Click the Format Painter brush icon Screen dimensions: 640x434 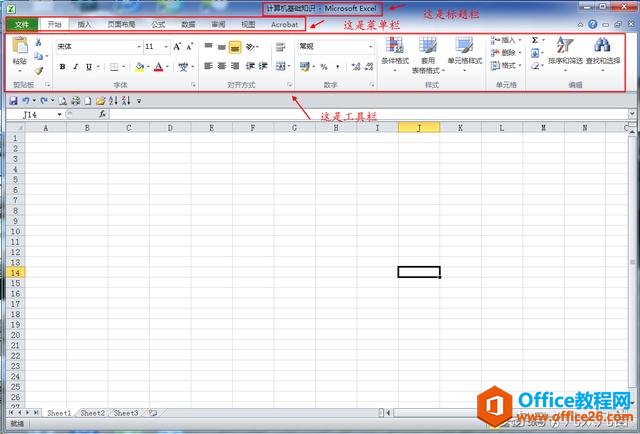[x=39, y=70]
